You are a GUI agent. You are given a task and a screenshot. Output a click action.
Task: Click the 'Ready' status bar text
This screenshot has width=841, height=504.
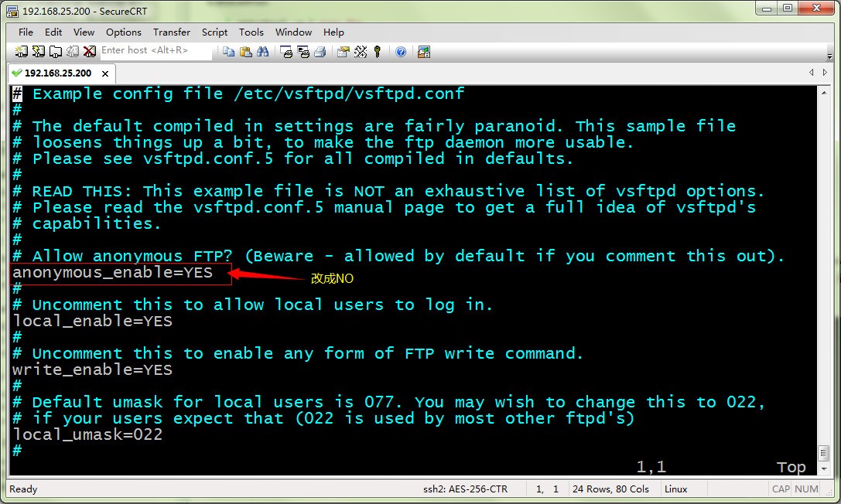23,489
